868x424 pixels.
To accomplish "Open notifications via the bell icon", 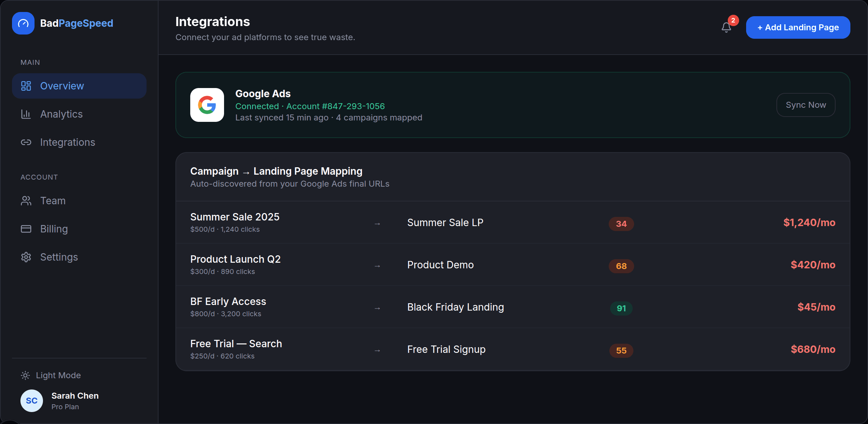I will [726, 27].
